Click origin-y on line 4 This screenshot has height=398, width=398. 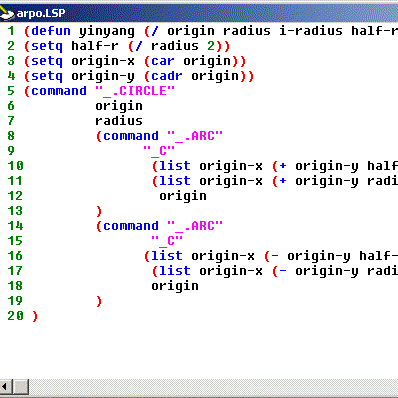(x=103, y=77)
